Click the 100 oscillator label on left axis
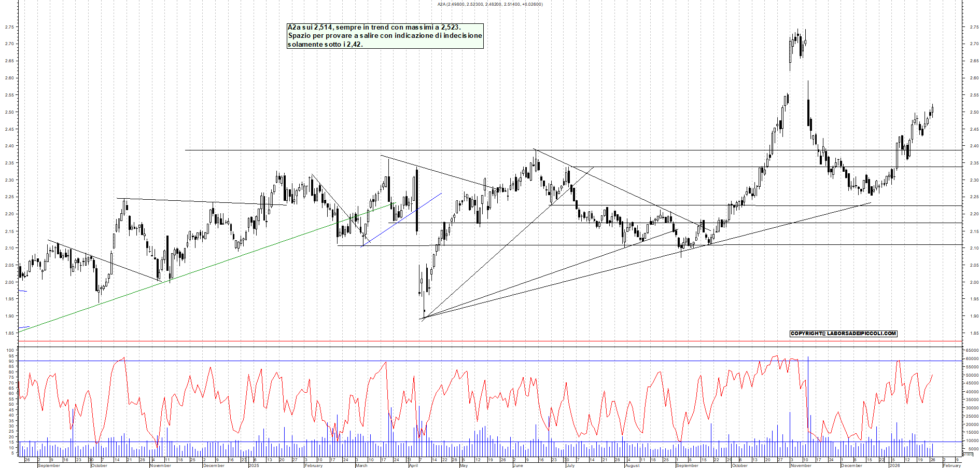Image resolution: width=980 pixels, height=468 pixels. (x=10, y=350)
